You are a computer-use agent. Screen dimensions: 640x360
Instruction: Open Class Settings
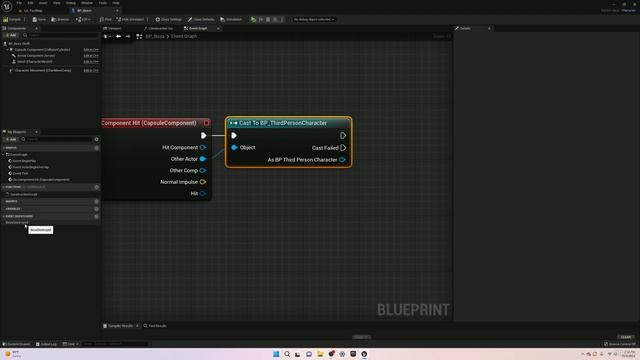click(168, 19)
